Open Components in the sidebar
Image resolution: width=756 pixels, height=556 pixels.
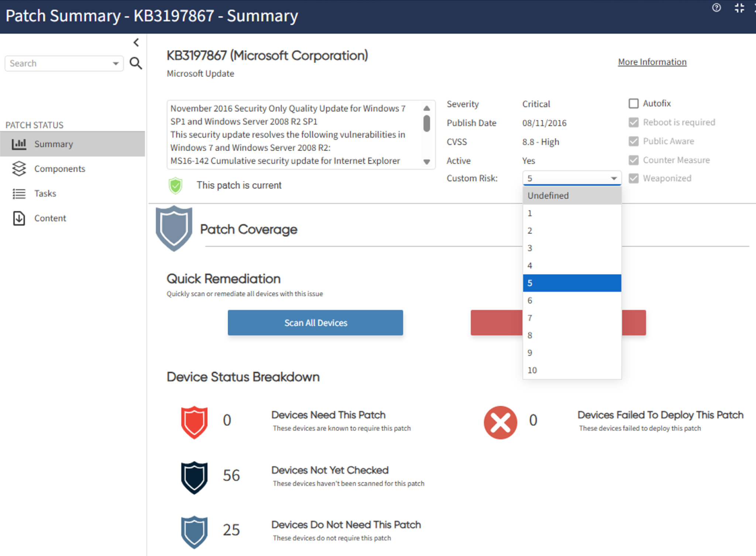[59, 169]
